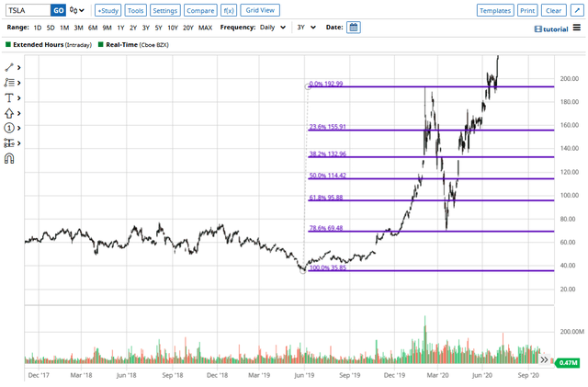Expand the arrow marker submenu chevron
This screenshot has width=588, height=387.
18,113
